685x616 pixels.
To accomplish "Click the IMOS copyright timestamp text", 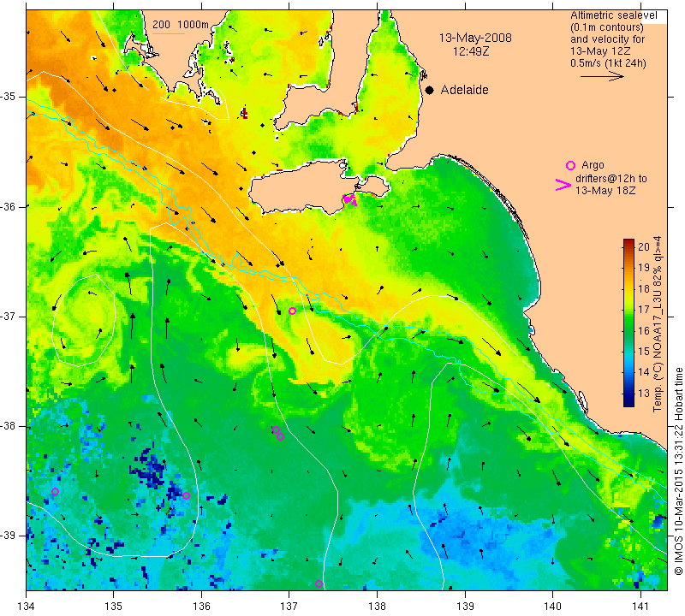I will (678, 471).
